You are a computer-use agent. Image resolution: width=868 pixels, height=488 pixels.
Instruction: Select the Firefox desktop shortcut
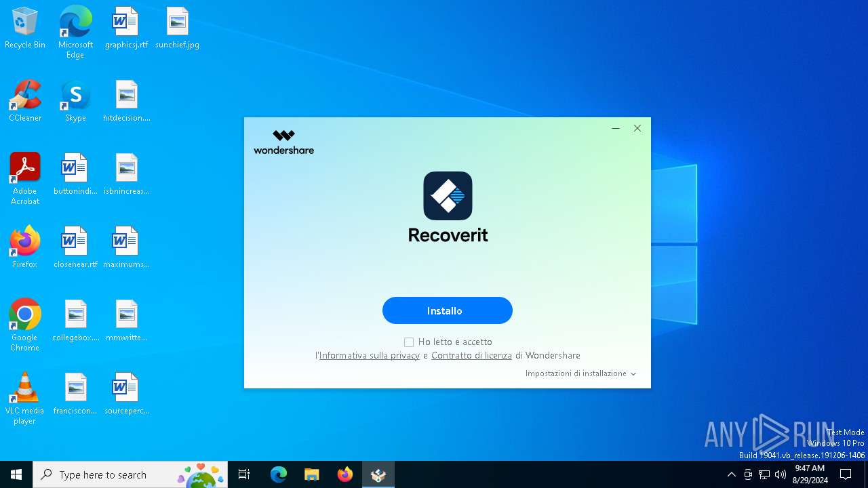(x=25, y=248)
